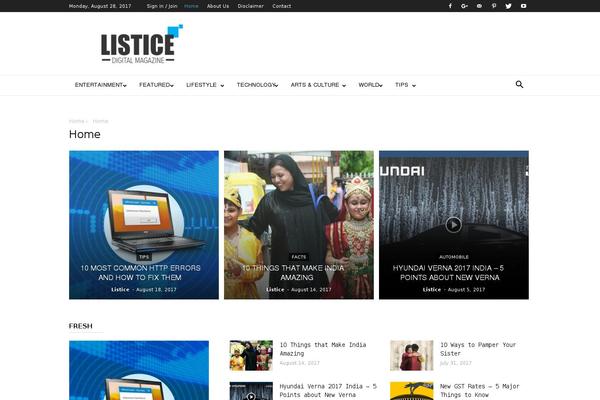Click 'July 31, 2017' date text
600x400 pixels.
pyautogui.click(x=456, y=363)
